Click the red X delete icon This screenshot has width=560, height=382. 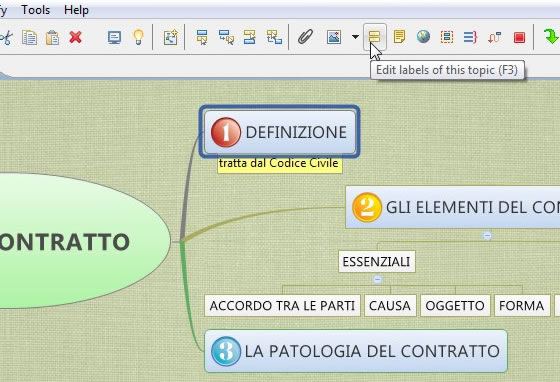(75, 37)
